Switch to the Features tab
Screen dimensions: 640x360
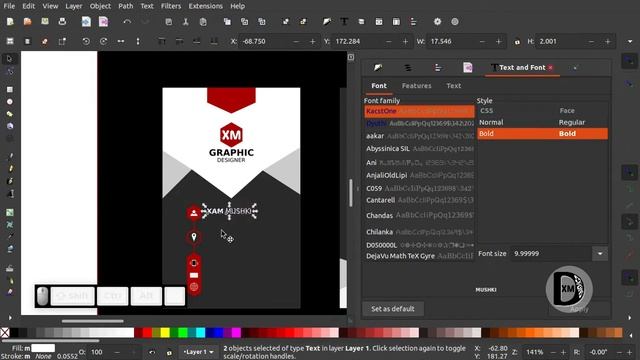(416, 86)
